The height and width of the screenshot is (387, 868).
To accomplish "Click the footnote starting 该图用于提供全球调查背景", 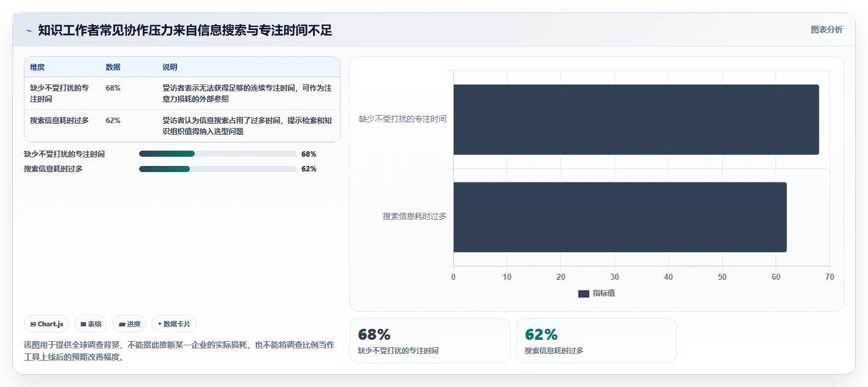I will [179, 351].
